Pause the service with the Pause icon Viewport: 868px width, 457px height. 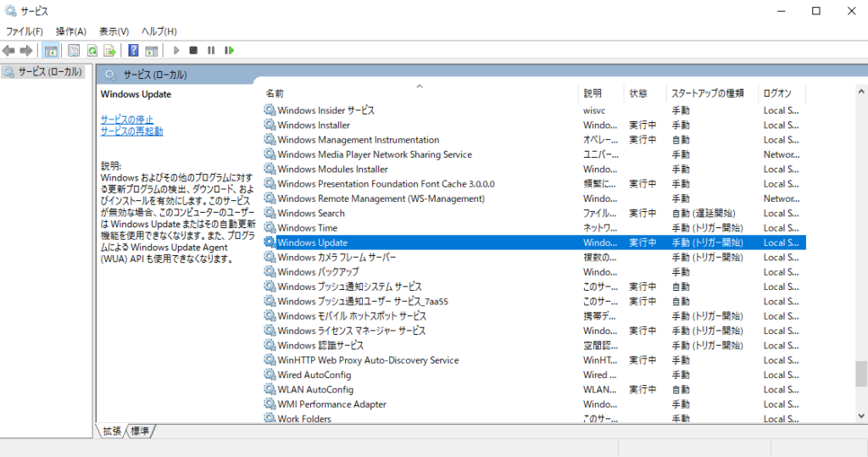[x=211, y=50]
